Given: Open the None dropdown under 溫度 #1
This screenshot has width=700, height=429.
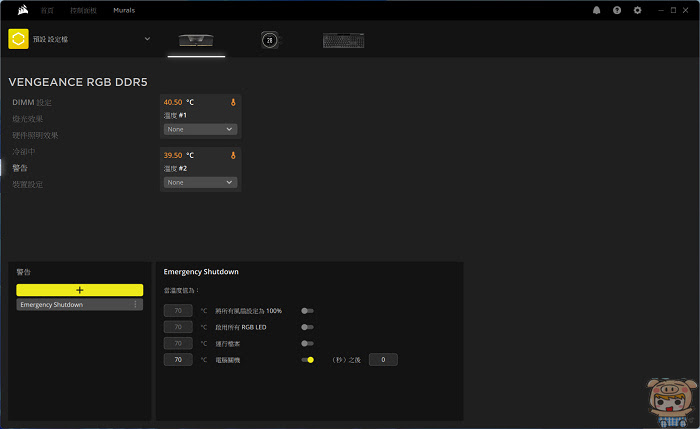Looking at the screenshot, I should pos(200,129).
